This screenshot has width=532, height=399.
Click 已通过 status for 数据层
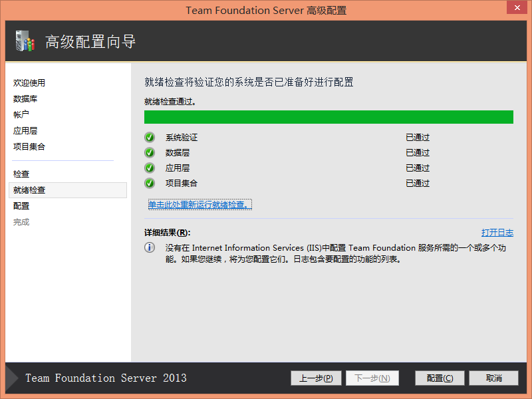point(418,153)
